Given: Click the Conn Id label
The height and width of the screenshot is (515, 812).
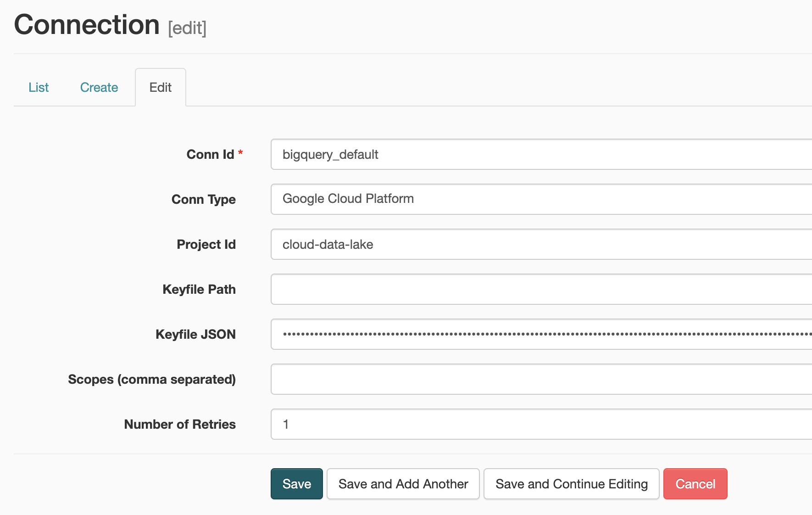Looking at the screenshot, I should pyautogui.click(x=211, y=154).
